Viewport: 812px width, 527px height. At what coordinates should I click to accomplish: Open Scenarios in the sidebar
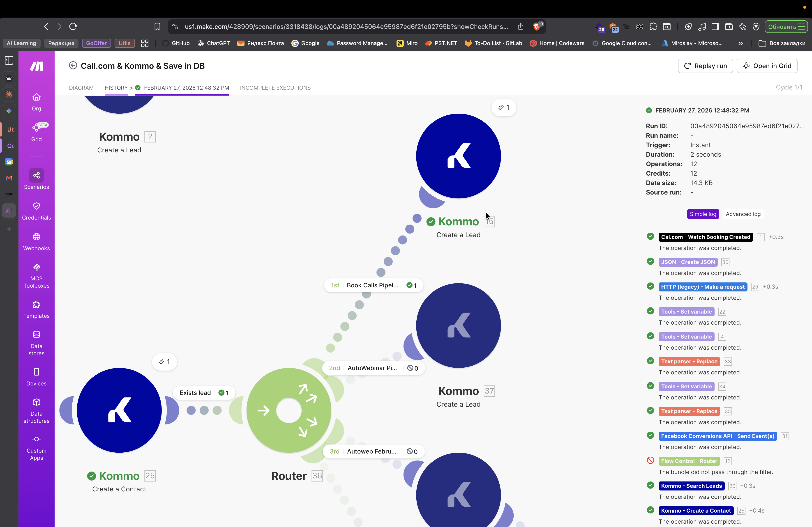tap(36, 179)
